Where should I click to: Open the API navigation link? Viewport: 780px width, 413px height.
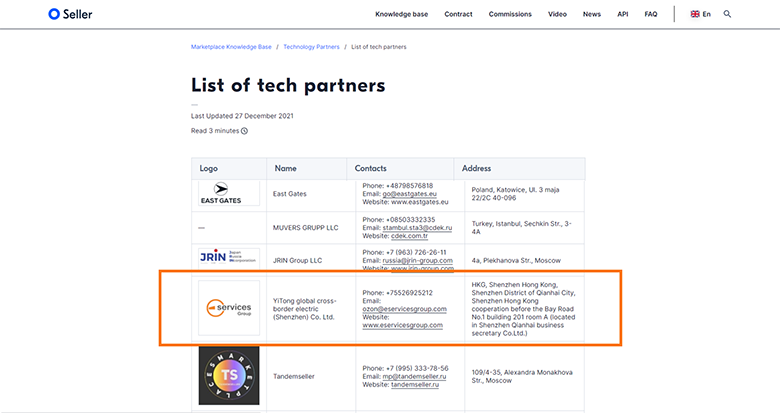(623, 14)
